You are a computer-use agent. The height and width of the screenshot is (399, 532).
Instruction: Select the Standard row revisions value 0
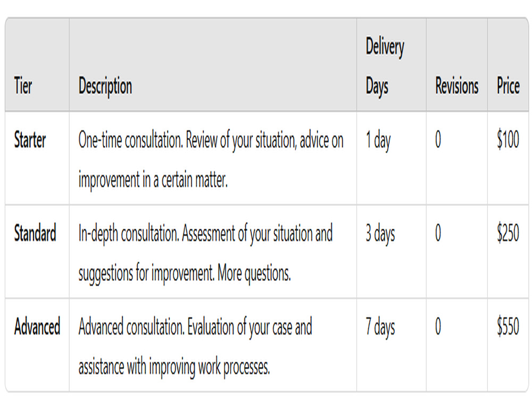(438, 233)
